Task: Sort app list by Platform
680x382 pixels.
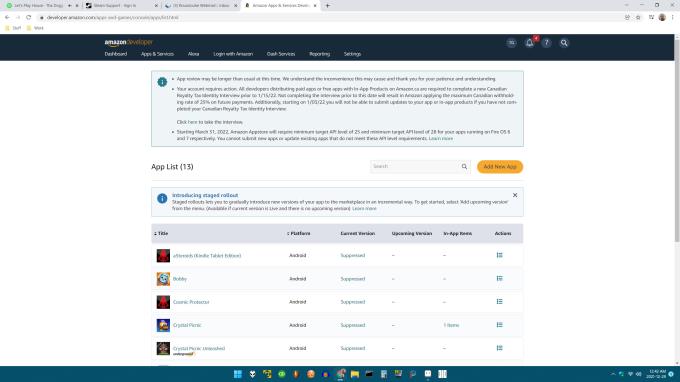Action: 298,233
